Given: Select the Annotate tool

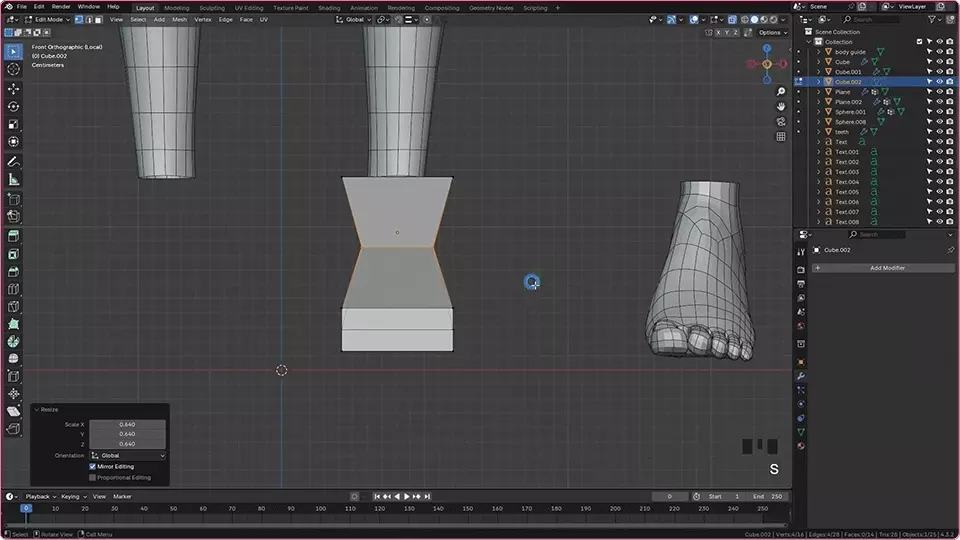Looking at the screenshot, I should click(13, 162).
